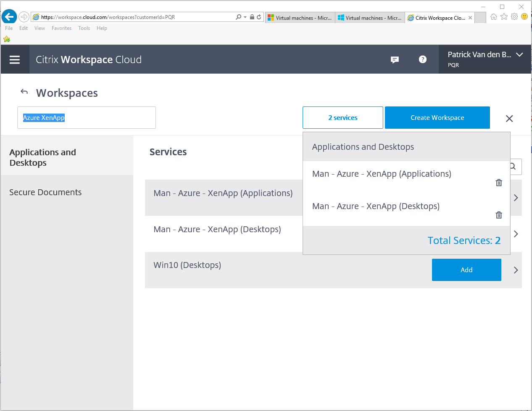Click the address bar lock icon

[252, 17]
